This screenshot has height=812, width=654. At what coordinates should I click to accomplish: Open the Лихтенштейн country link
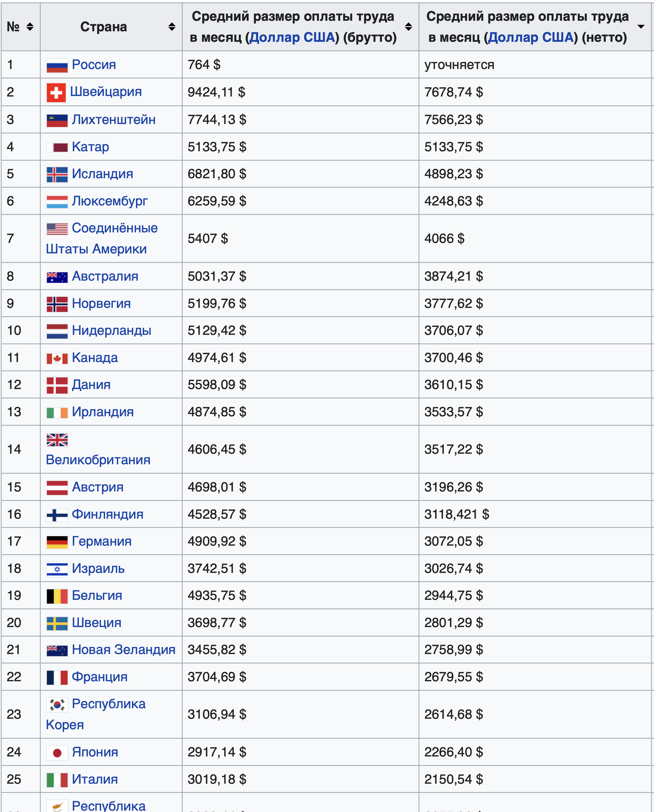click(x=113, y=120)
